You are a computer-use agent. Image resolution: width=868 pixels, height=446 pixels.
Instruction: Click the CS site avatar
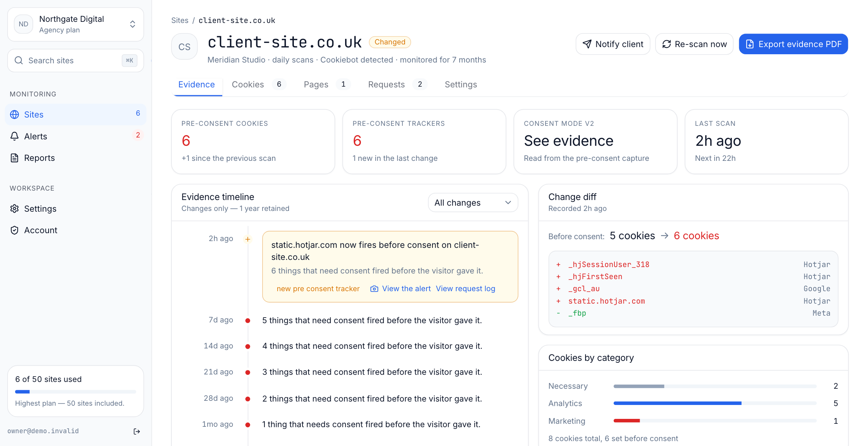(x=184, y=47)
